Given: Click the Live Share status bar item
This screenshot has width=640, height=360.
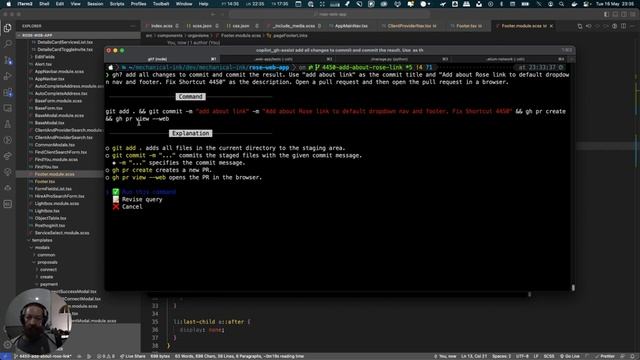Looking at the screenshot, I should [132, 356].
